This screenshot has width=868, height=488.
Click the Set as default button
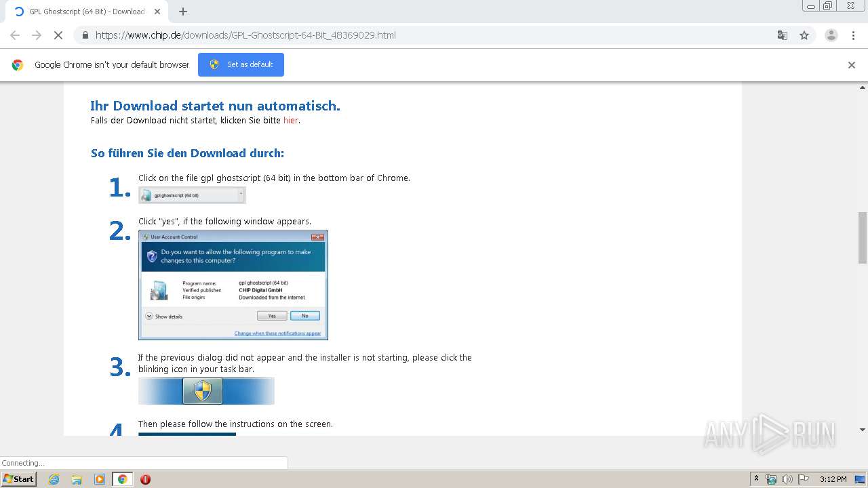[241, 64]
